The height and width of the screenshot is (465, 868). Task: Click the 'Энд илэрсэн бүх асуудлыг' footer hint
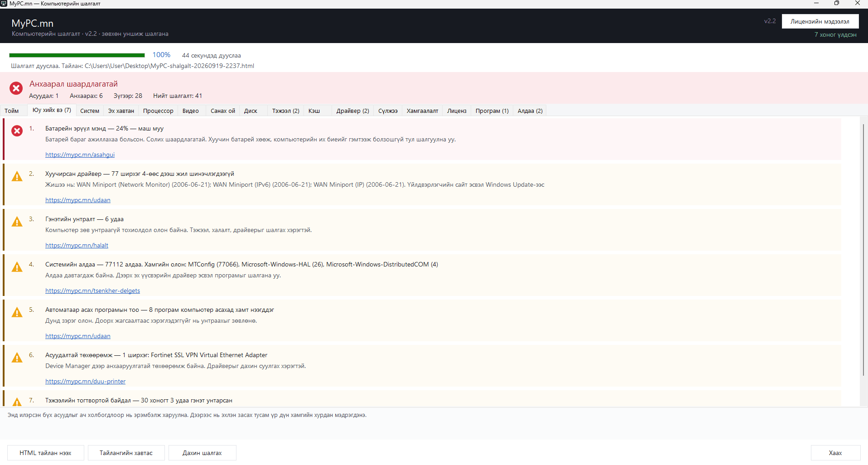pyautogui.click(x=187, y=415)
